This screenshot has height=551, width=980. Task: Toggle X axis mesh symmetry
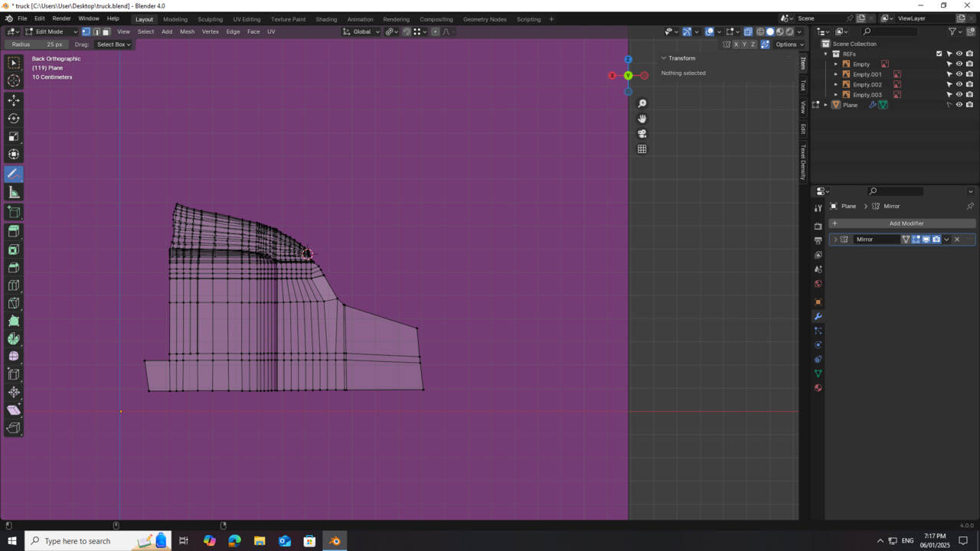coord(736,44)
